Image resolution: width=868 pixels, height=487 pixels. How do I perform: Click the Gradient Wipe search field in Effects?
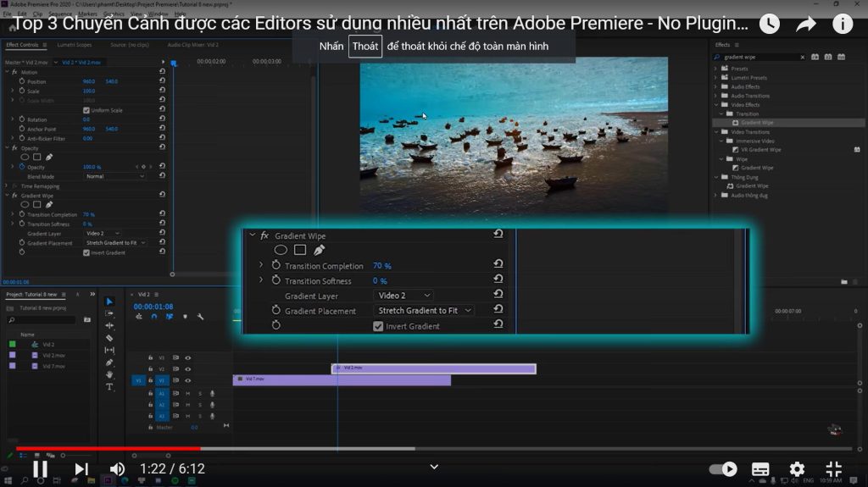(759, 57)
